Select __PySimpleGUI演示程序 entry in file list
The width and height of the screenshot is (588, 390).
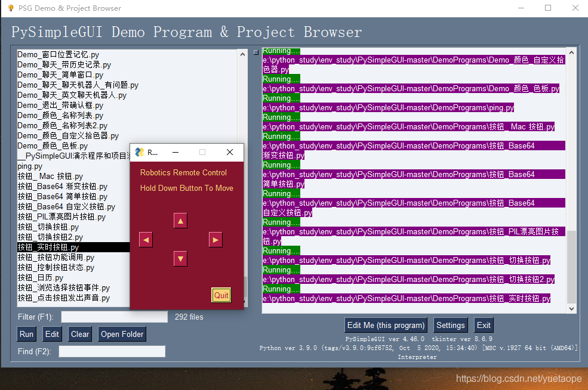pos(73,156)
